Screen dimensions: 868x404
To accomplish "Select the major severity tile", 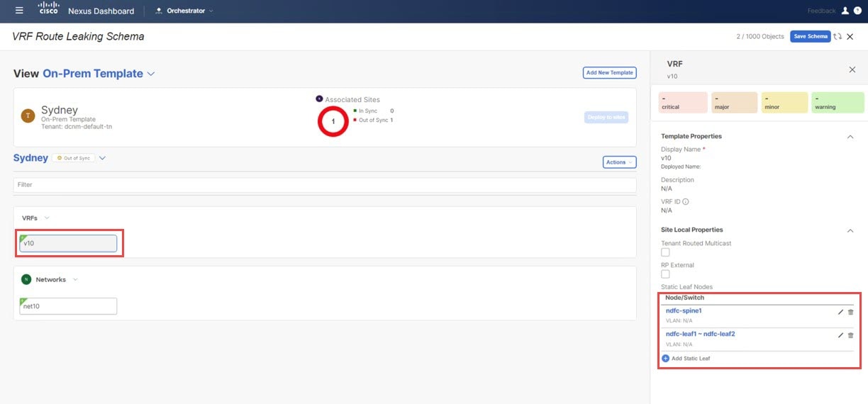I will click(735, 102).
